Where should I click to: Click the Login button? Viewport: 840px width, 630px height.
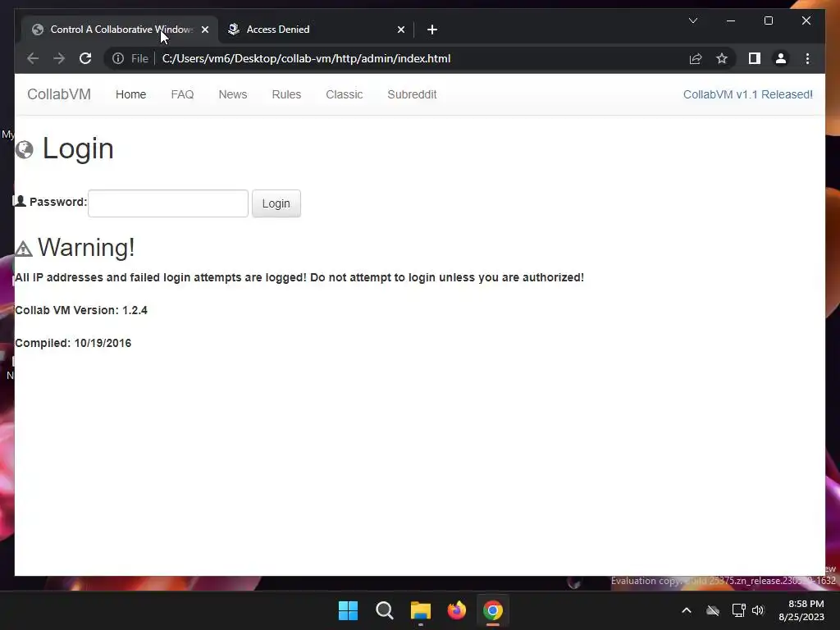276,203
